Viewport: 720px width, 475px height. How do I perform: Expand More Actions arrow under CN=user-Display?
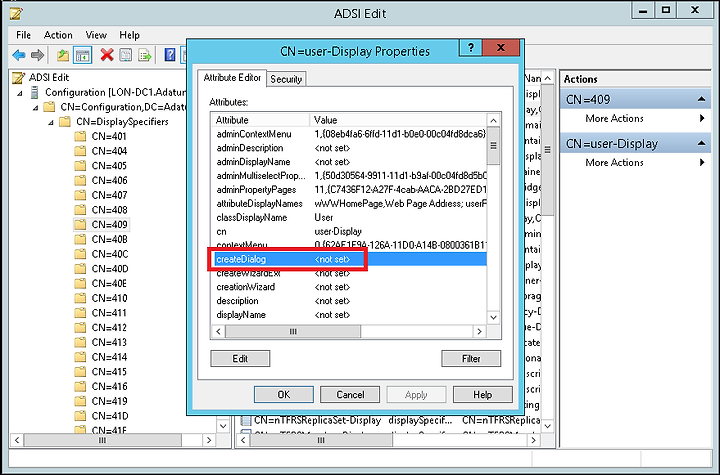coord(702,163)
